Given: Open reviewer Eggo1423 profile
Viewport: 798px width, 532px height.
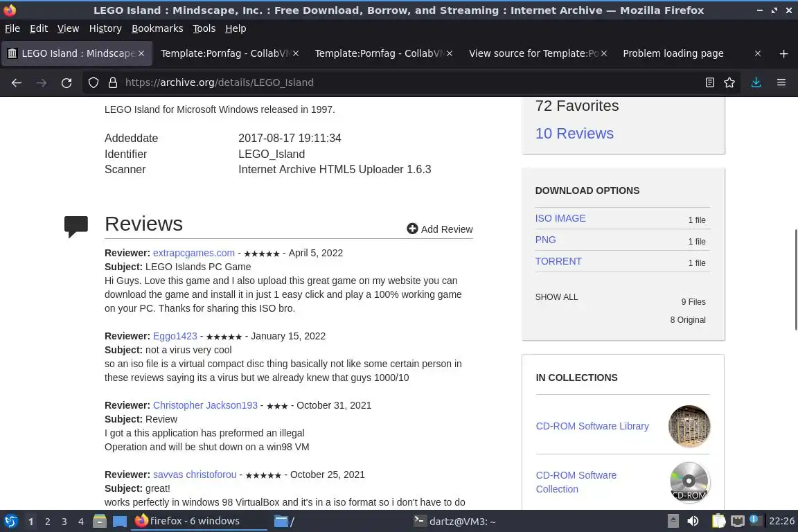Looking at the screenshot, I should tap(175, 336).
